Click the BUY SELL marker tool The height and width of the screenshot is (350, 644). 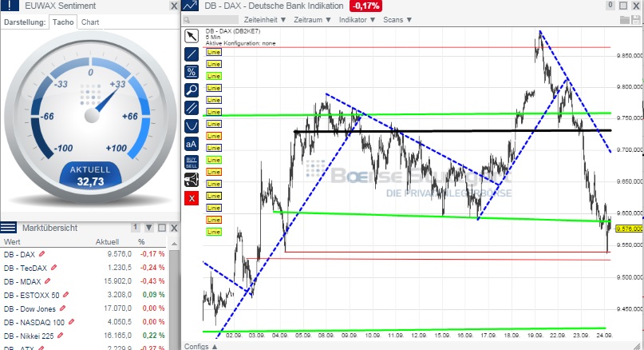(x=192, y=162)
